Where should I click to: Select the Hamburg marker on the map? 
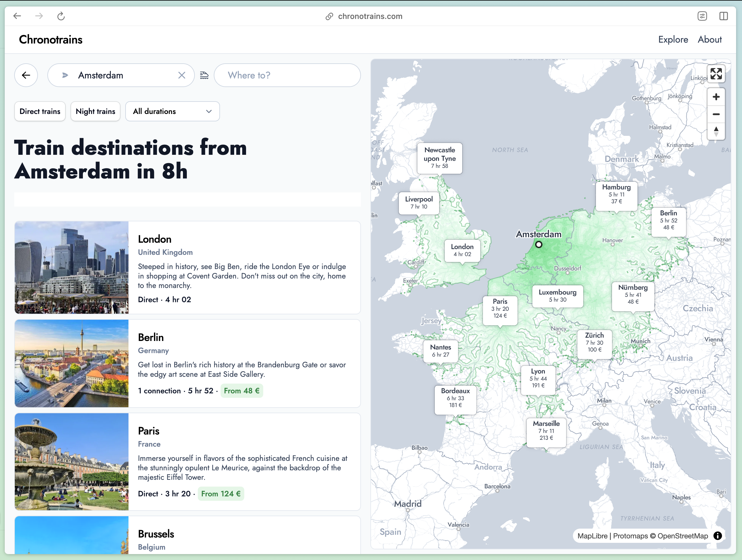(616, 194)
